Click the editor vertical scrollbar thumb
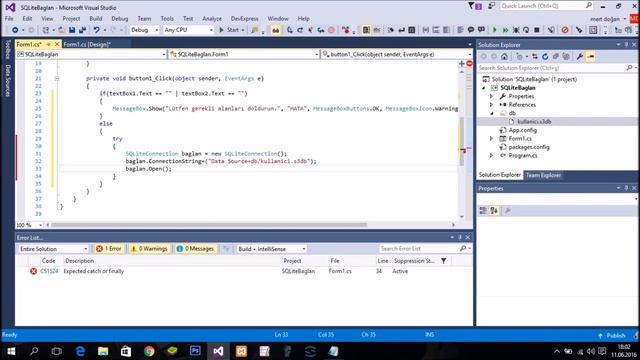 462,141
